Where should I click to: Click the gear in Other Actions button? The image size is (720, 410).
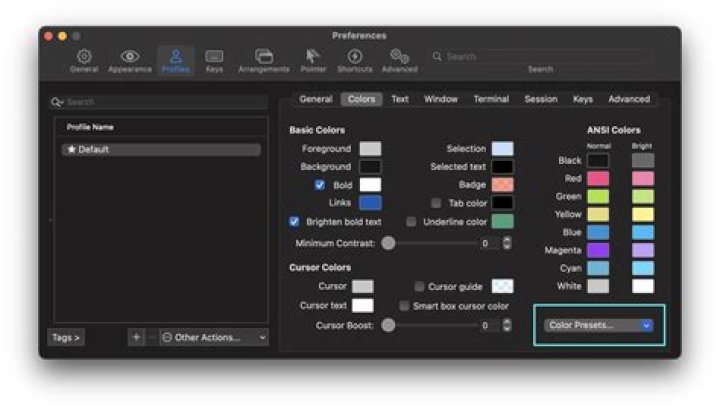coord(167,337)
